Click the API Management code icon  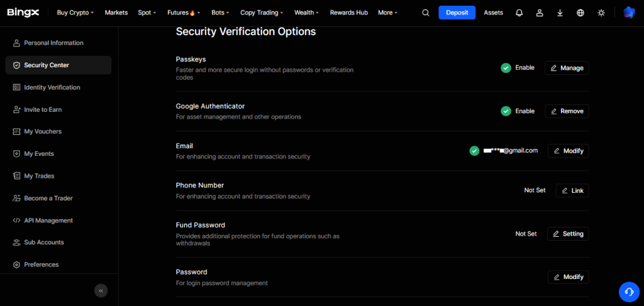coord(16,221)
